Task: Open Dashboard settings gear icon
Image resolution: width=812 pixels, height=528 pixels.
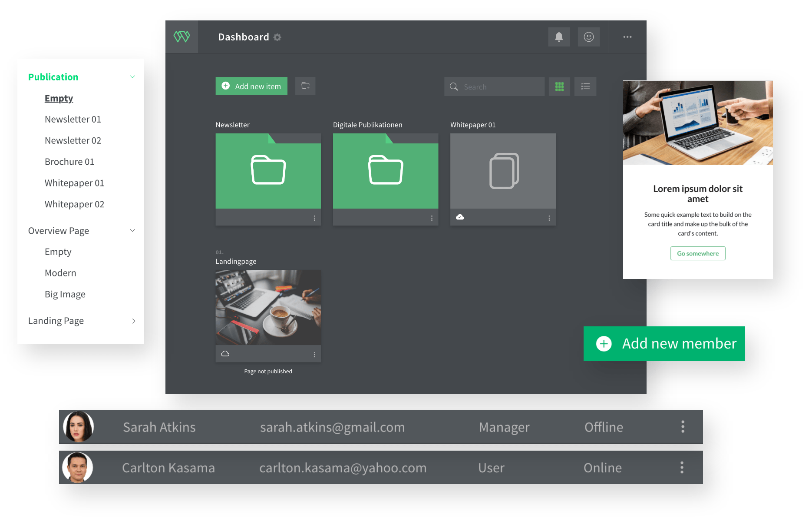Action: pyautogui.click(x=277, y=37)
